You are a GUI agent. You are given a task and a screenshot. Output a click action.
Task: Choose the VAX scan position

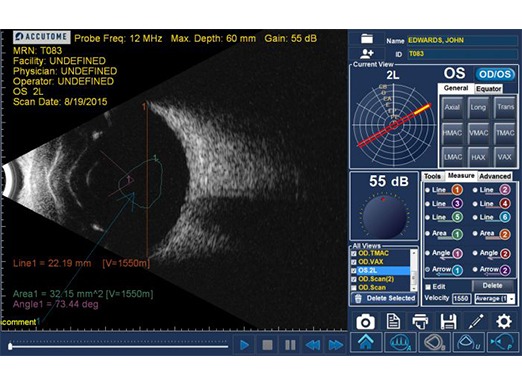[505, 157]
